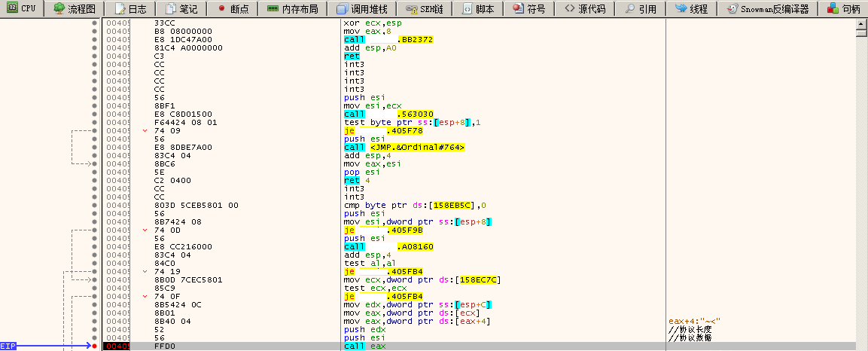
Task: Click opcode bytes '8B0D 7CEC5801'
Action: 189,279
